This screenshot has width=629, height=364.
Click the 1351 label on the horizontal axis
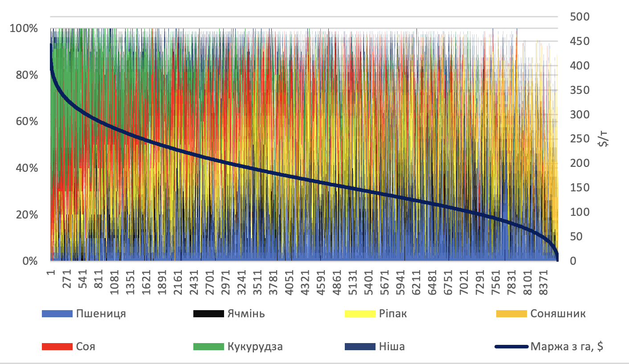[131, 282]
